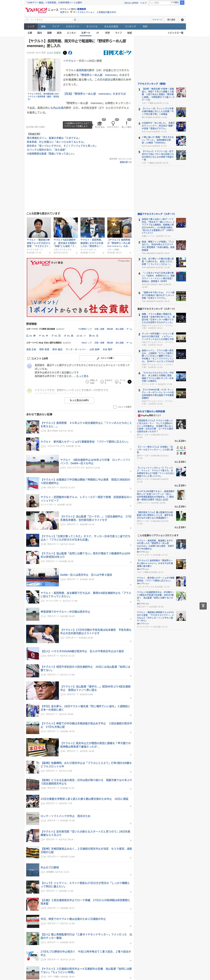This screenshot has height=980, width=210.
Task: Click the ログイン link
Action: pyautogui.click(x=64, y=12)
